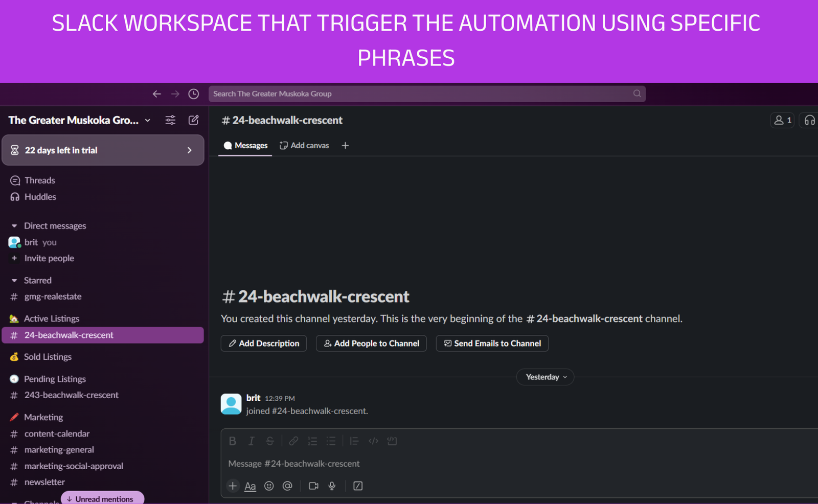The width and height of the screenshot is (818, 504).
Task: Record an audio clip microphone icon
Action: 332,486
